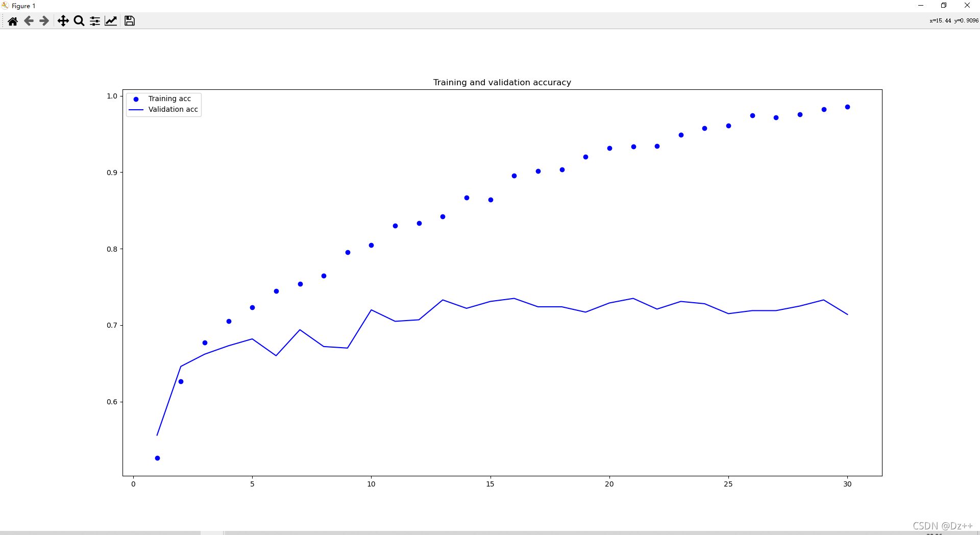Open Configure subplots sliders dialog
This screenshot has height=535, width=980.
click(x=95, y=21)
